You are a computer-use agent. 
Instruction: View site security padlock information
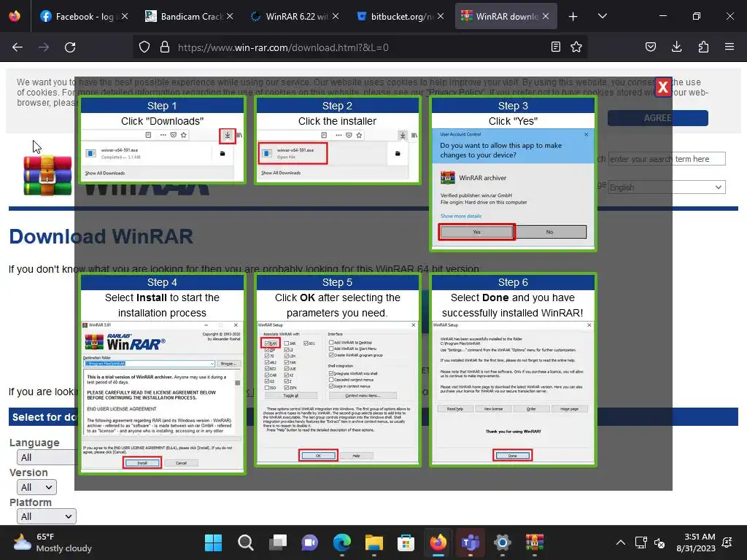pyautogui.click(x=165, y=47)
